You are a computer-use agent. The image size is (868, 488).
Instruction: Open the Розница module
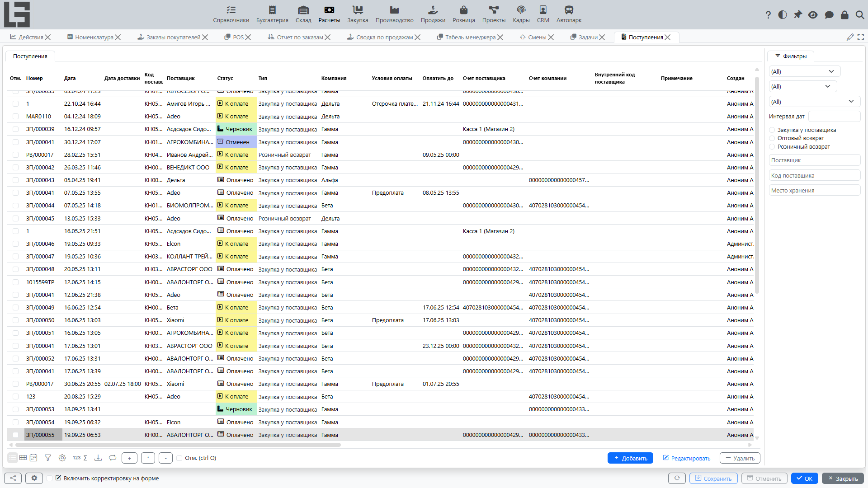(x=464, y=14)
